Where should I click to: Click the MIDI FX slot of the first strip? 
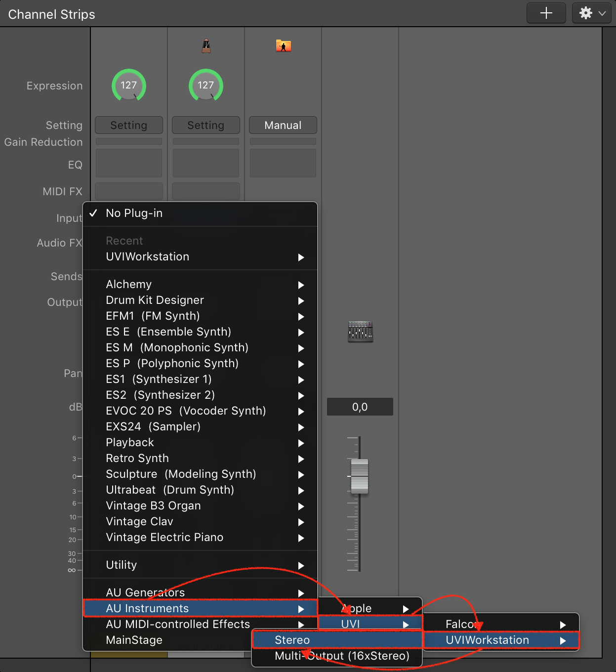(x=129, y=191)
